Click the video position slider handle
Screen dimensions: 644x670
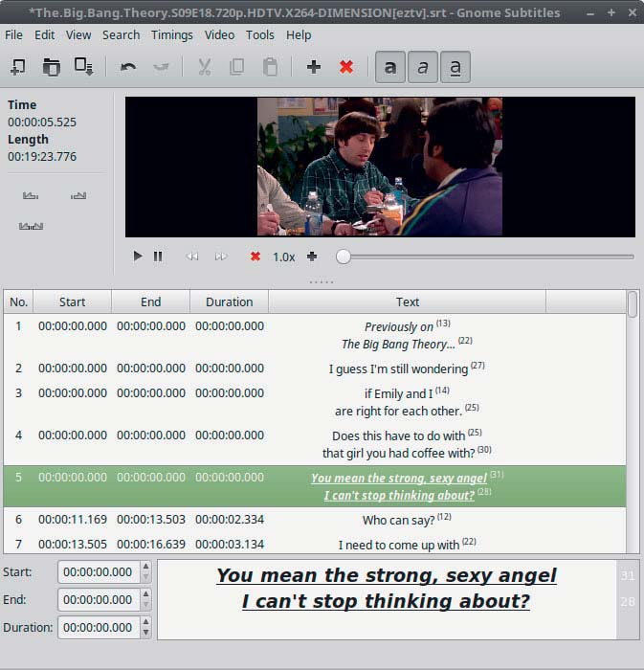343,257
